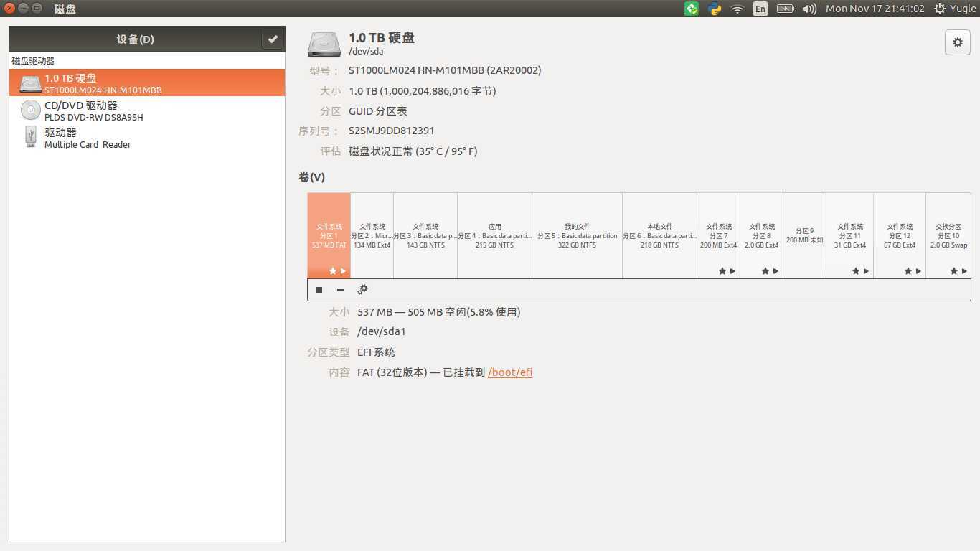Select partition 1 537 MB FAT

click(329, 235)
